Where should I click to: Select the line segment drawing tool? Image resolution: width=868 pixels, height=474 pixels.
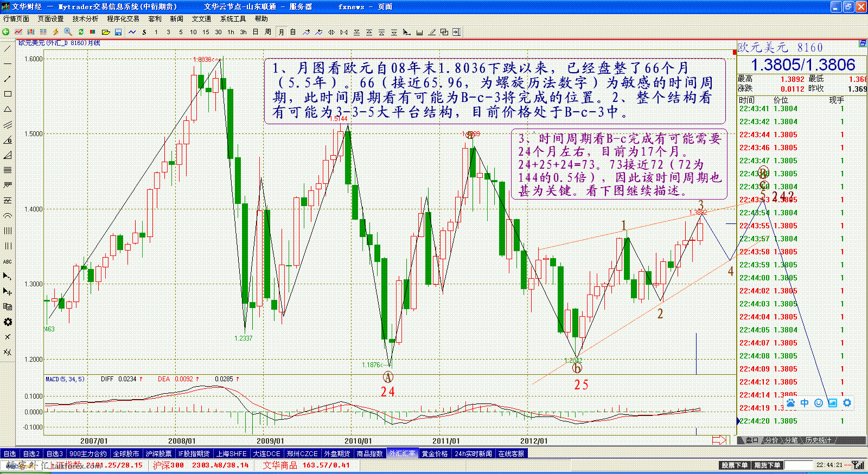tap(8, 79)
